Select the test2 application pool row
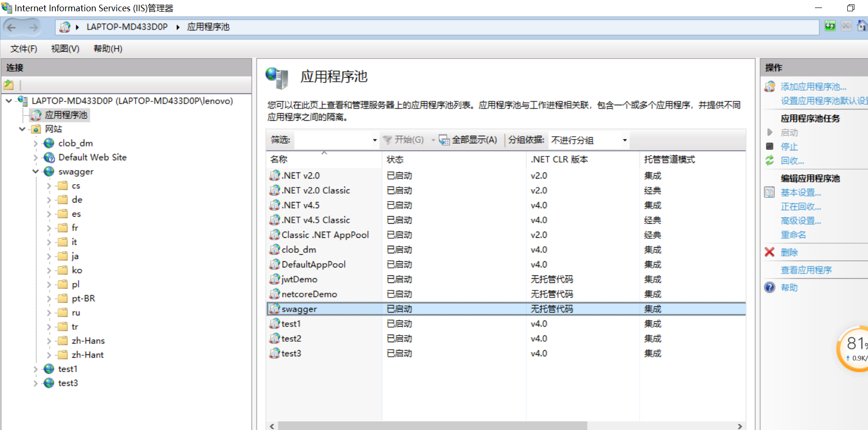The width and height of the screenshot is (868, 430). pos(506,338)
